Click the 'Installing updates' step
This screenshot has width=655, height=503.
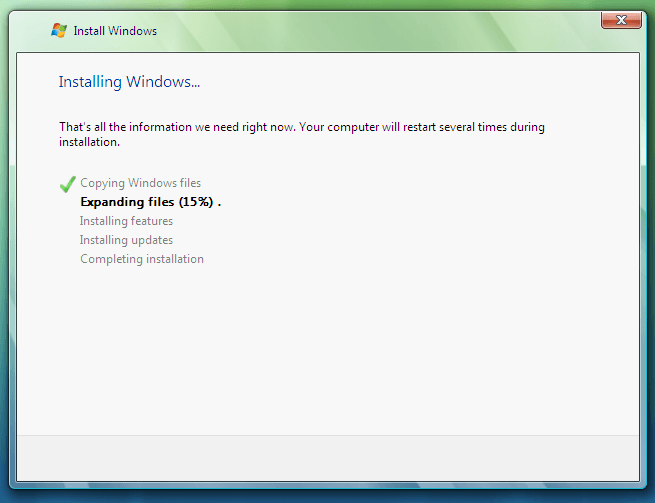126,240
